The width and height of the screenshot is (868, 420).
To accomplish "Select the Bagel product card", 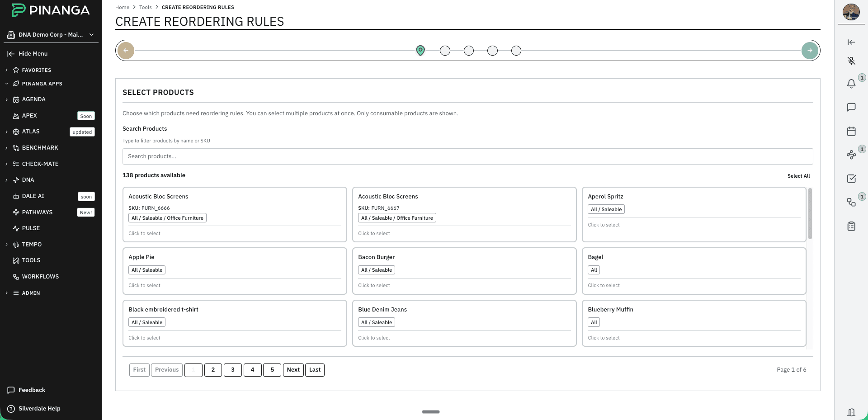I will coord(693,271).
